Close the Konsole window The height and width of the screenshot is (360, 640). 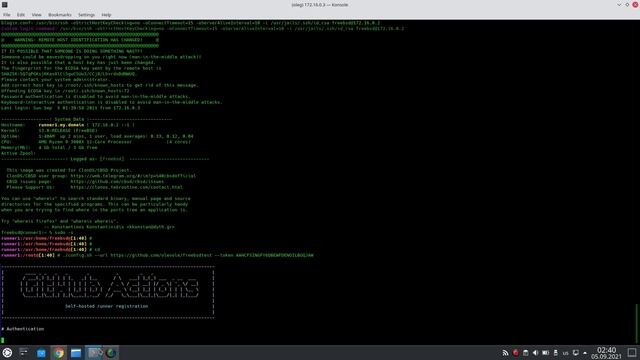(636, 4)
